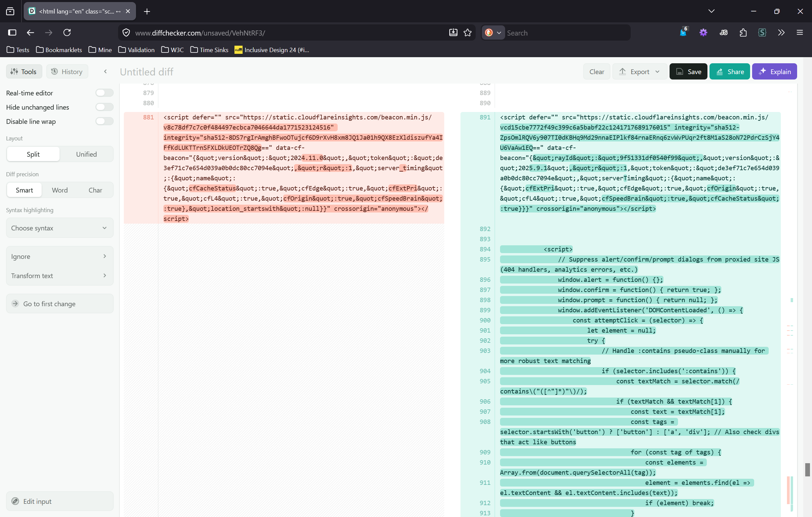Select the Tools tab
This screenshot has width=812, height=517.
pyautogui.click(x=24, y=71)
